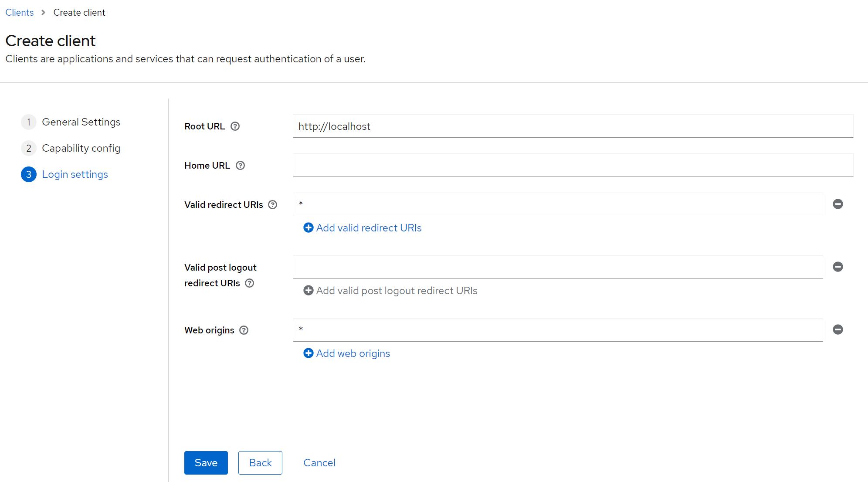
Task: Select Login settings step
Action: (x=75, y=174)
